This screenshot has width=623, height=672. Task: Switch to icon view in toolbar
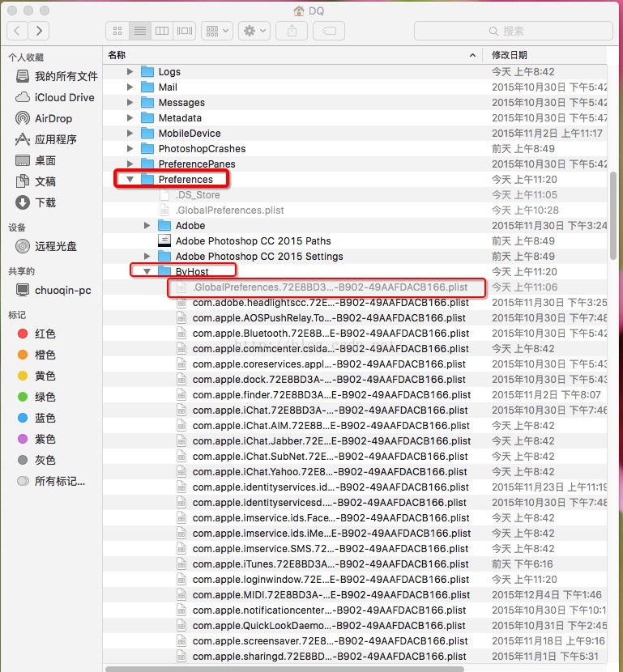pos(117,31)
